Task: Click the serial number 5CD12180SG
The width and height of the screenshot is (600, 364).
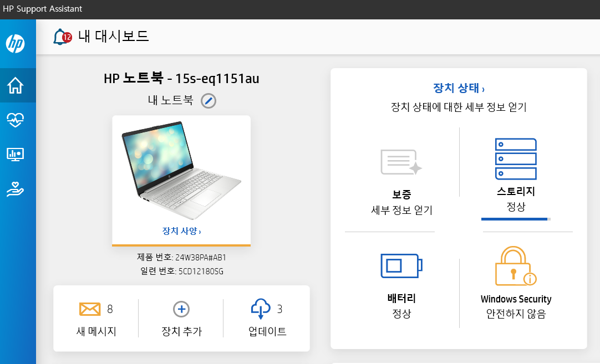Action: point(201,271)
